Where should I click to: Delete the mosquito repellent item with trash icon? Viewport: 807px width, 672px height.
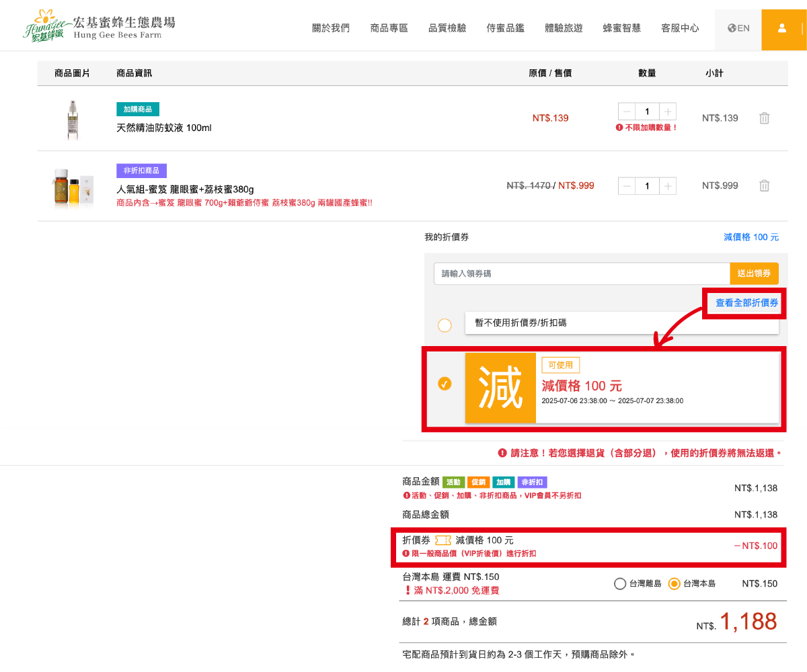point(764,118)
